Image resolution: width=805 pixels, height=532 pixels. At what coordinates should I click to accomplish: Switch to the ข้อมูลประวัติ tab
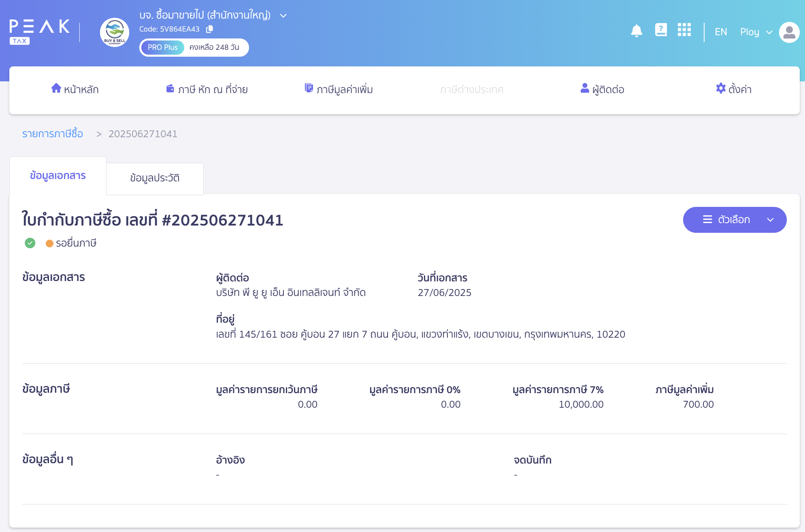155,178
